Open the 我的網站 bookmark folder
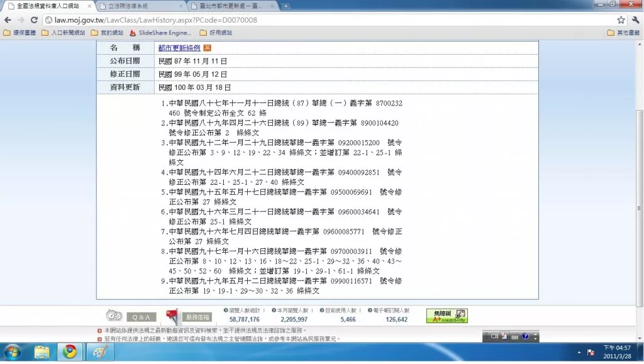The height and width of the screenshot is (364, 644). (107, 33)
